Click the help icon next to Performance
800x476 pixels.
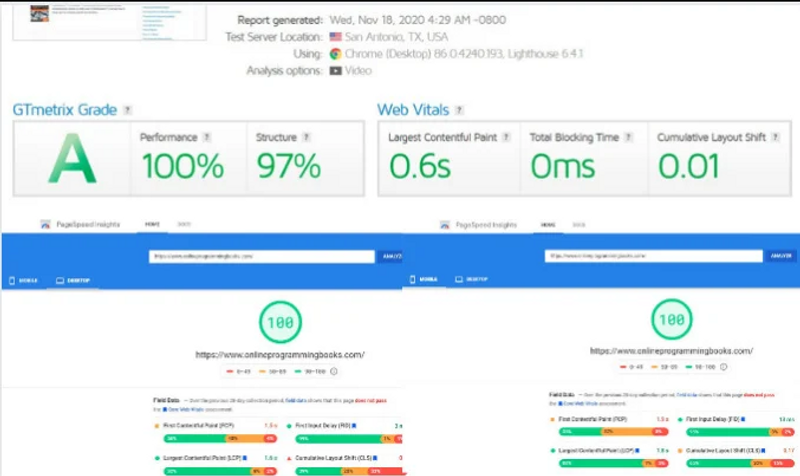pos(207,137)
